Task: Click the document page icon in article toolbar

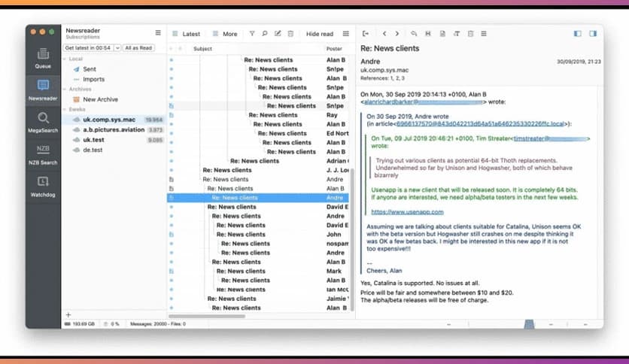Action: point(442,34)
